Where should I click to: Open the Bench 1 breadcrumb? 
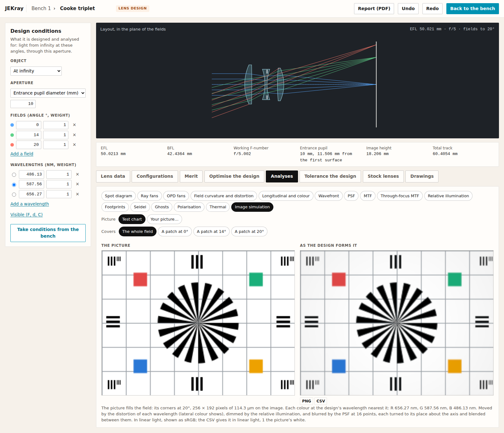click(x=41, y=9)
